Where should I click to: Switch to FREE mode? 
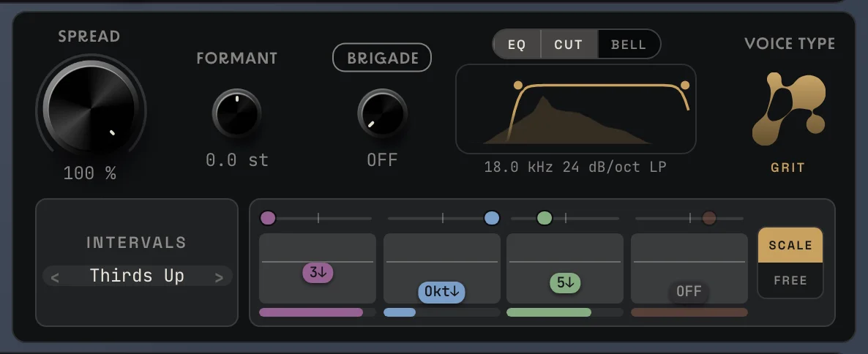(x=790, y=280)
